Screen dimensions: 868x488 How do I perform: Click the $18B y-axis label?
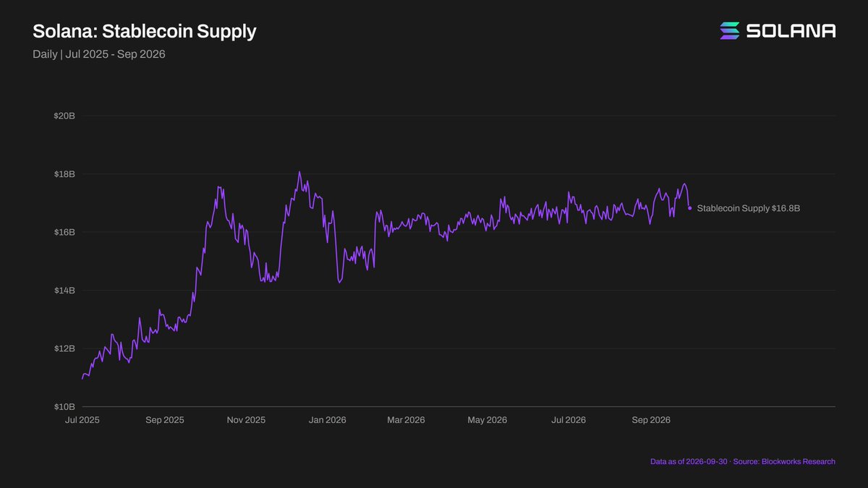click(x=64, y=174)
